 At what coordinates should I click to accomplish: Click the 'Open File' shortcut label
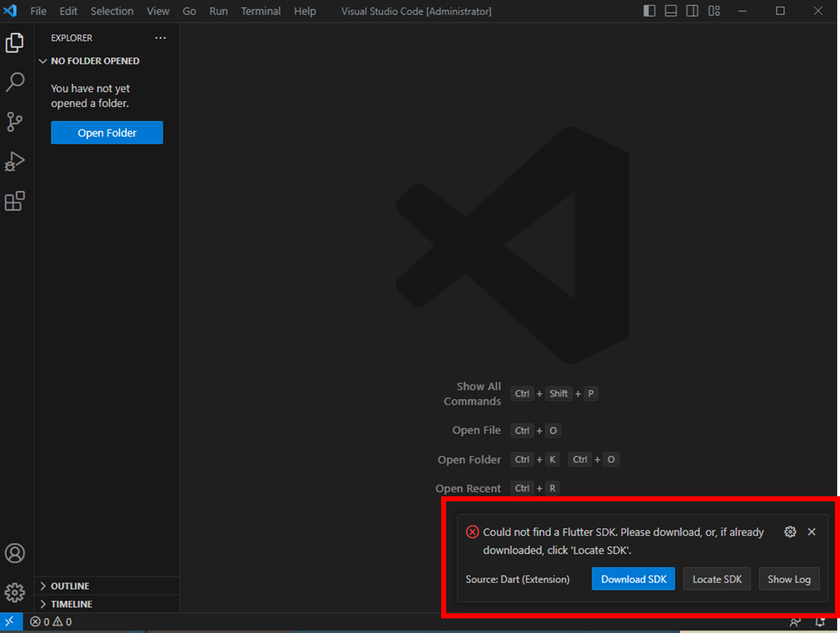coord(477,430)
